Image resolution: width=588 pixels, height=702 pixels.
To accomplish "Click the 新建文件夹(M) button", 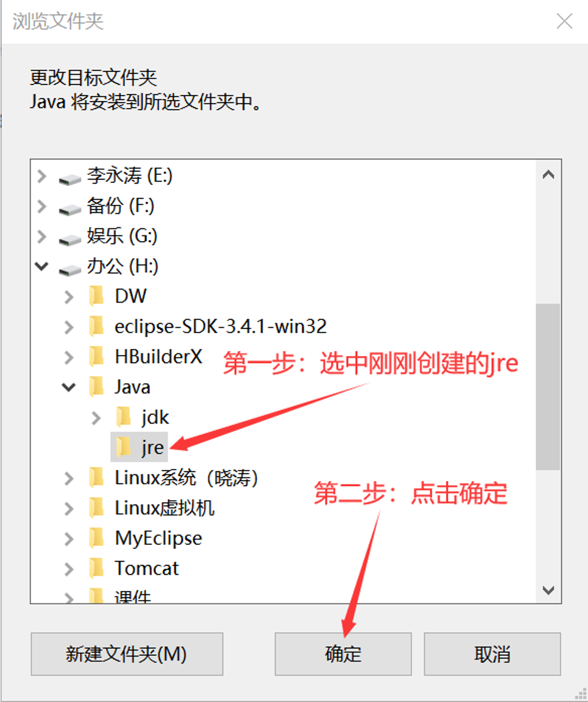I will (x=127, y=654).
